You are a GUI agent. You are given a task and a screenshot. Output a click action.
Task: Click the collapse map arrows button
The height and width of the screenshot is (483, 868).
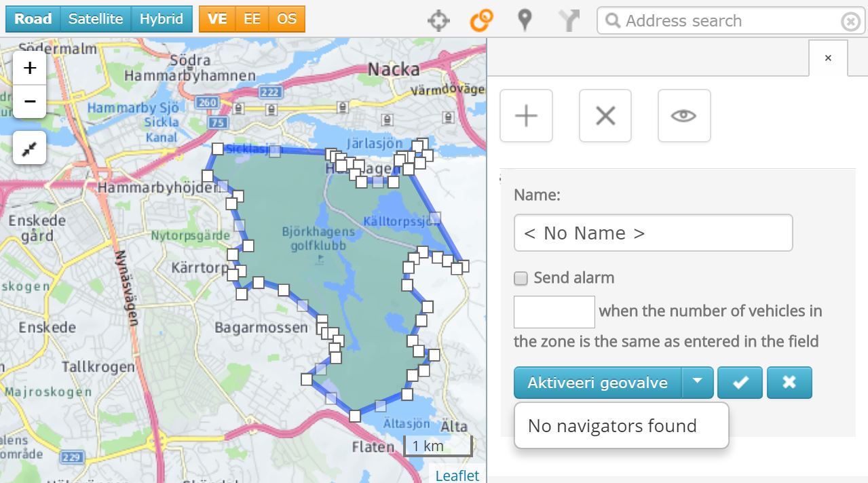30,148
